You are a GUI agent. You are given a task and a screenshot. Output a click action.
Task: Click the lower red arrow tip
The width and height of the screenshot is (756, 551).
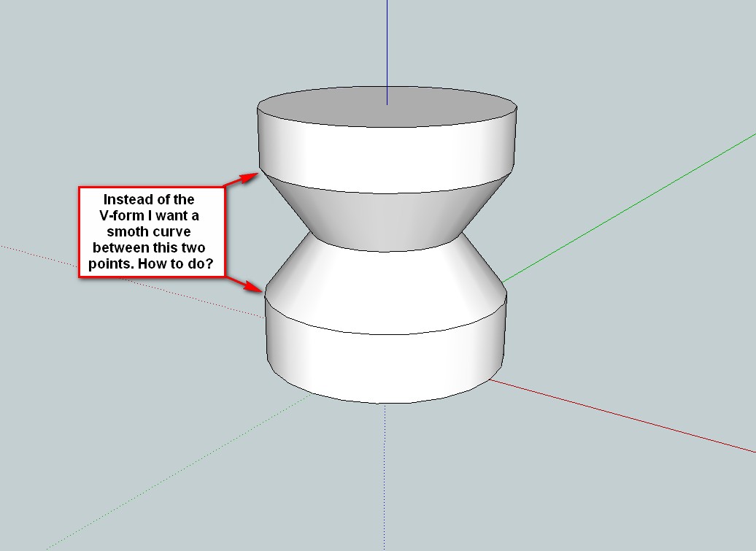260,290
